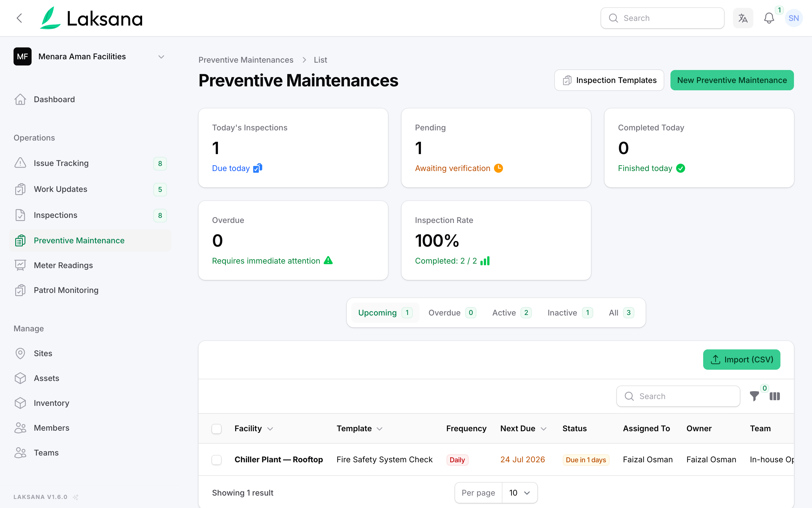Open the Chiller Plant — Rooftop record
The image size is (812, 508).
click(x=279, y=460)
